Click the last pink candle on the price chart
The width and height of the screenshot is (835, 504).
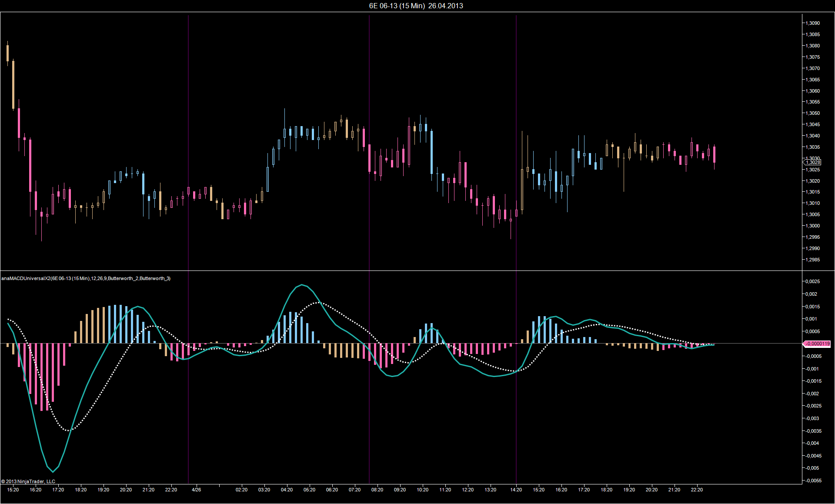714,154
